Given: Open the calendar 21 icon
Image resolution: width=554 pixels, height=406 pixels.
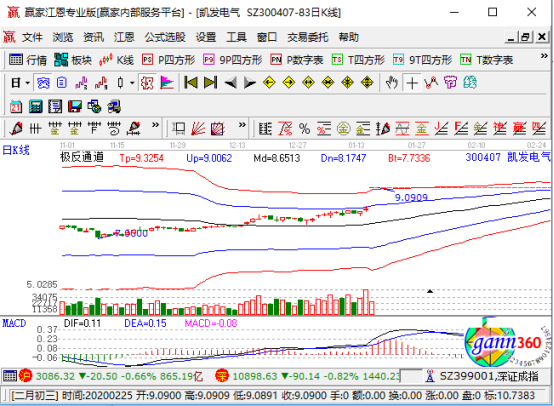Looking at the screenshot, I should tap(16, 106).
